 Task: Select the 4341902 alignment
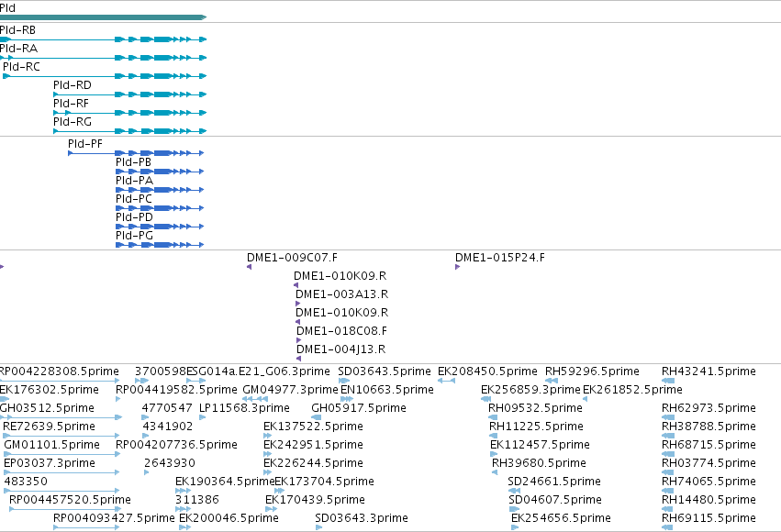point(167,427)
